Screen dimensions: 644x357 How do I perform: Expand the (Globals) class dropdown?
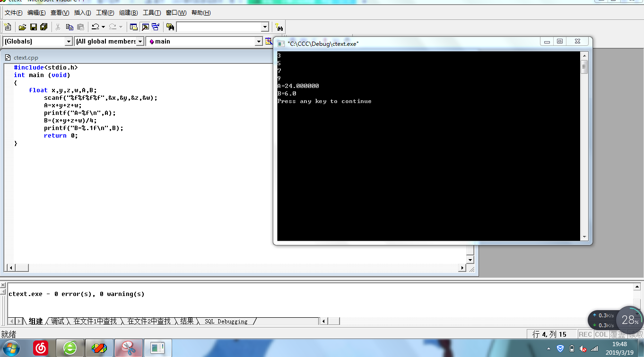(x=69, y=42)
